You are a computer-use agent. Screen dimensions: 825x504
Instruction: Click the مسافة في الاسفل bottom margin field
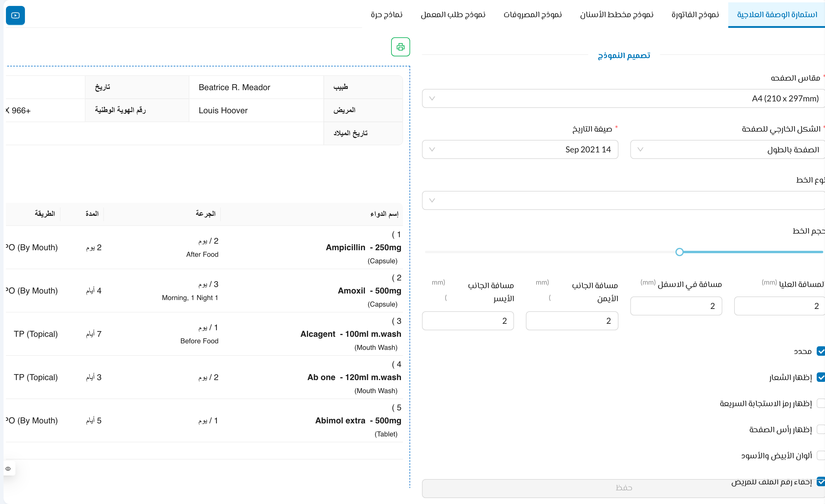click(x=676, y=306)
